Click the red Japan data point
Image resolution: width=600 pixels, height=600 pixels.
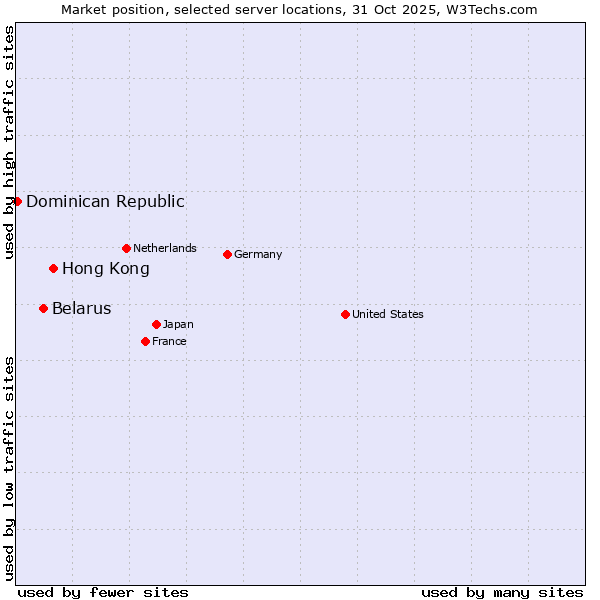pyautogui.click(x=156, y=324)
